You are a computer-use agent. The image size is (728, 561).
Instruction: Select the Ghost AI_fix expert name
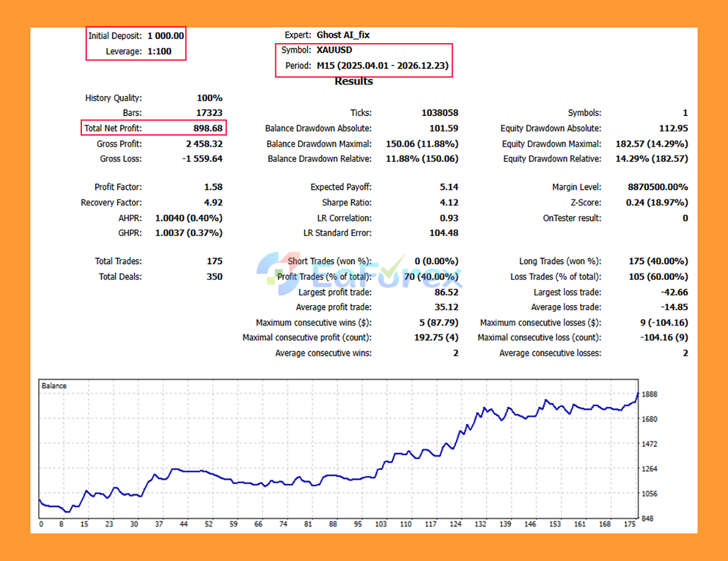pyautogui.click(x=342, y=35)
